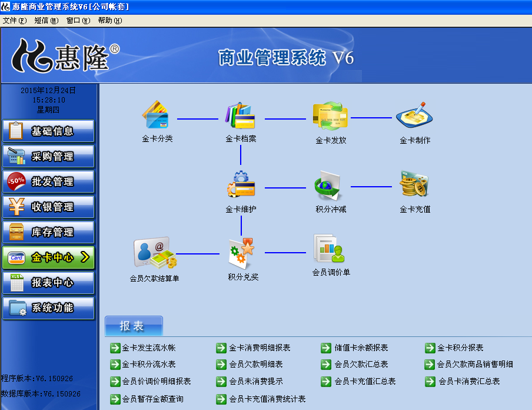The height and width of the screenshot is (410, 532).
Task: Open the 会员价调价明细报表 report link
Action: pos(157,382)
